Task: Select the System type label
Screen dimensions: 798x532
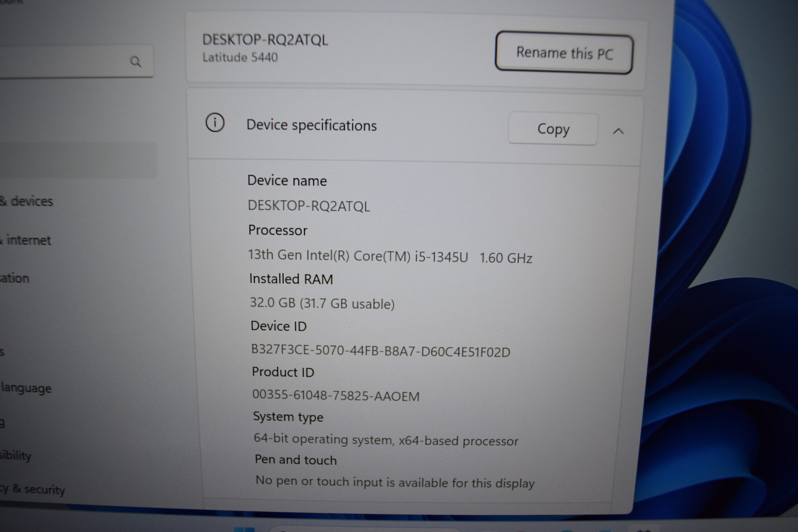Action: pos(288,417)
